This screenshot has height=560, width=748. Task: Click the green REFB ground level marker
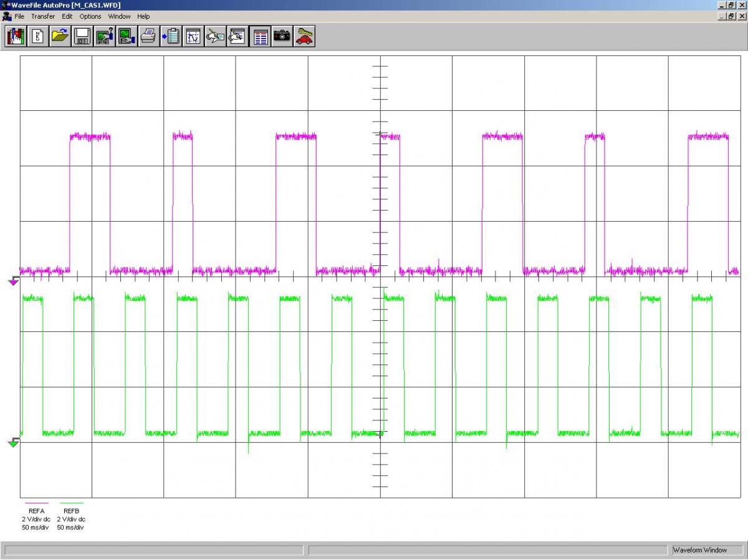tap(13, 443)
